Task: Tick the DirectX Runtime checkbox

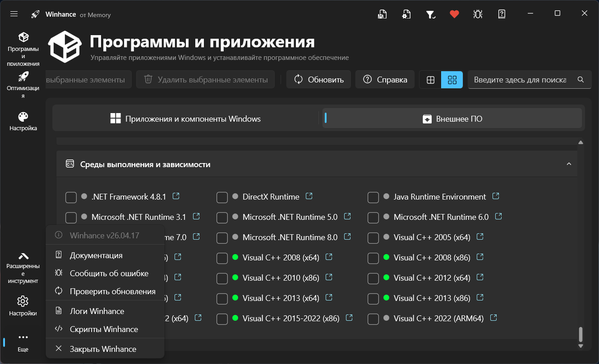Action: point(222,197)
